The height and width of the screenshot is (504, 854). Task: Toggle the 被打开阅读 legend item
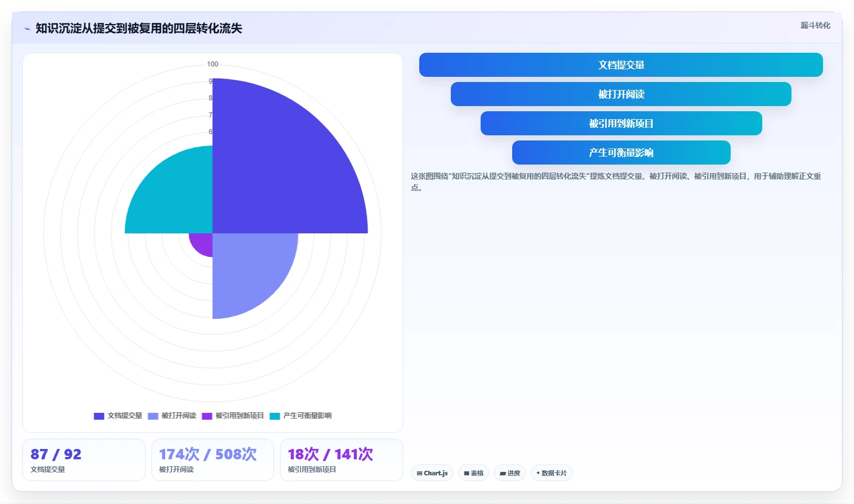(x=172, y=416)
